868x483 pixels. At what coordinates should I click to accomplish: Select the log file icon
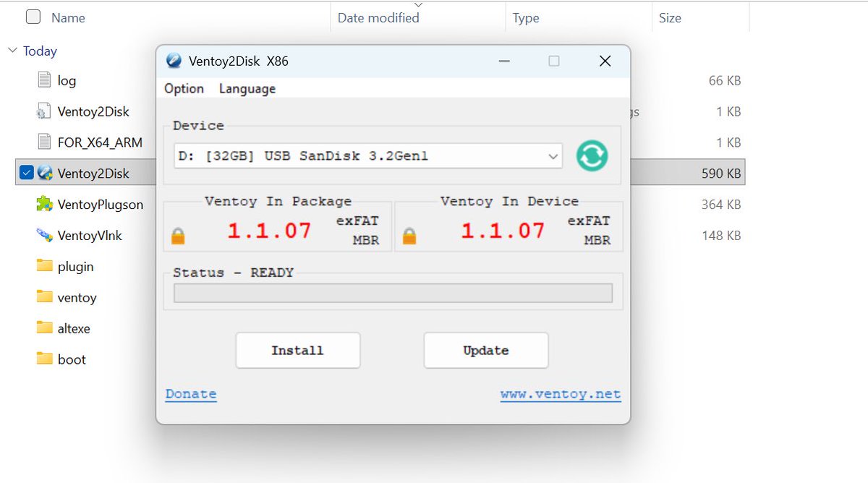(x=45, y=80)
